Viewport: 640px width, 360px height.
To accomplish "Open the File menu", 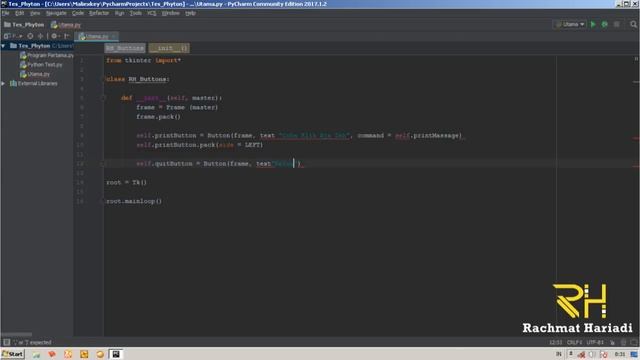I will 5,13.
